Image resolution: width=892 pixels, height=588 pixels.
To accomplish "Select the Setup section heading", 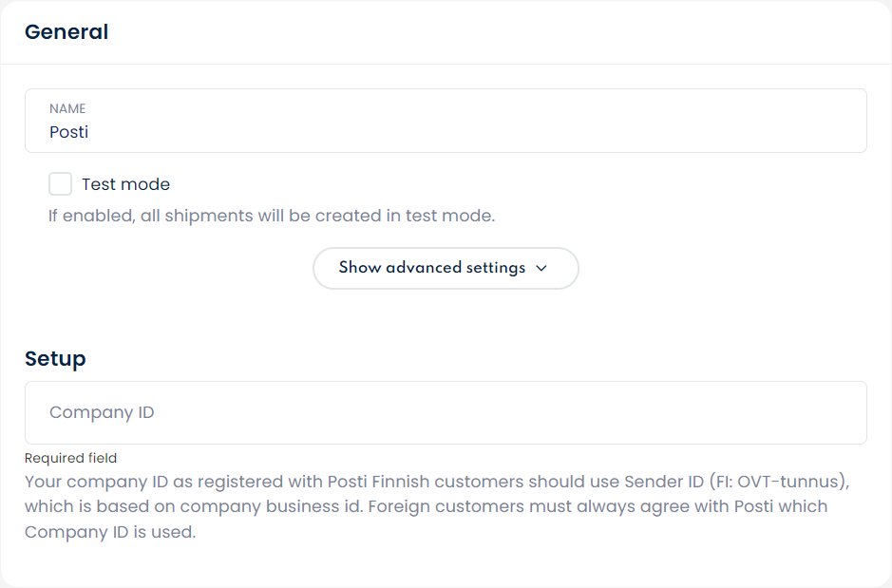I will point(55,358).
